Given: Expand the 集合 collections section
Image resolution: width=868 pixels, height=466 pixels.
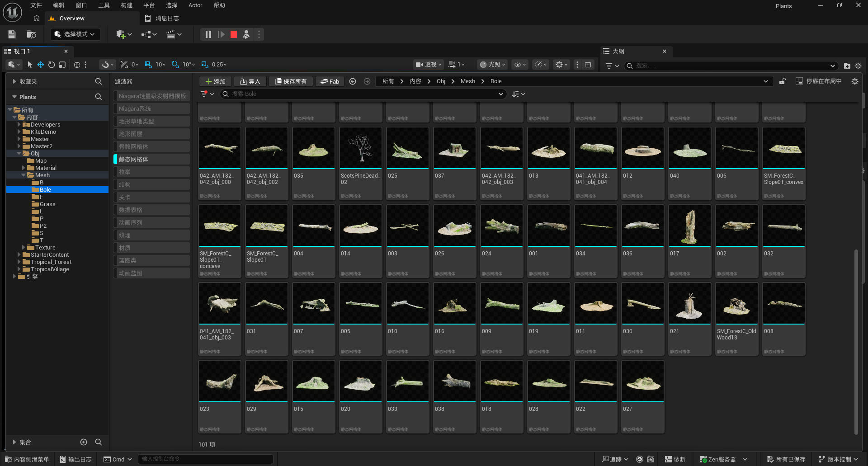Looking at the screenshot, I should tap(14, 442).
